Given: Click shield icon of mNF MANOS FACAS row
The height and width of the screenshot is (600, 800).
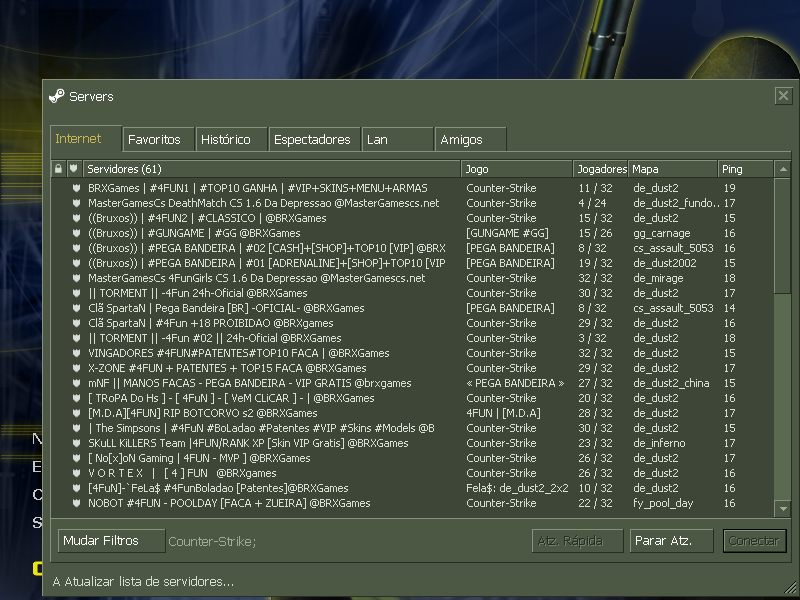Looking at the screenshot, I should click(77, 383).
